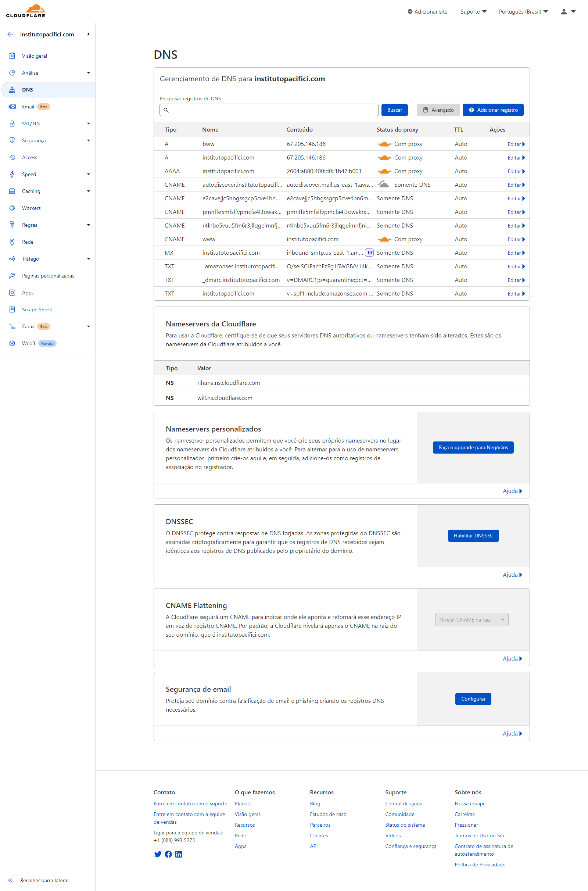Click the Twitter icon in footer

tap(158, 854)
